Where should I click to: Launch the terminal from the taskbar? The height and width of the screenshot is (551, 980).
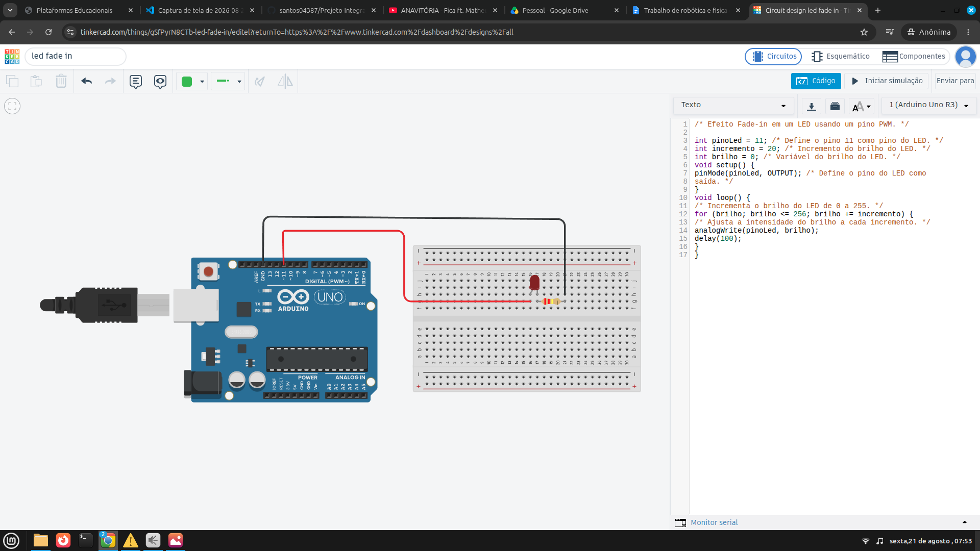(86, 541)
